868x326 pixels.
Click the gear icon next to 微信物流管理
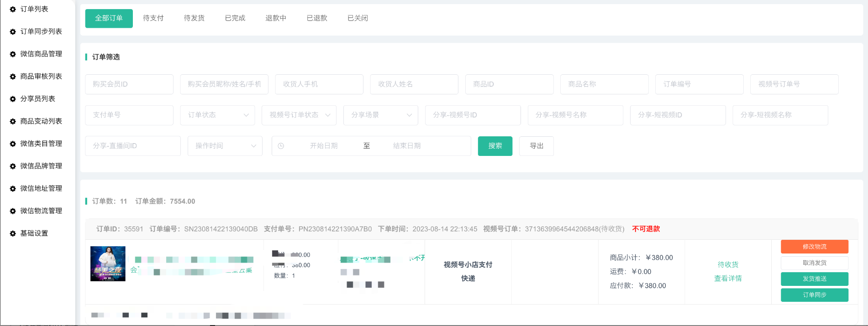13,211
